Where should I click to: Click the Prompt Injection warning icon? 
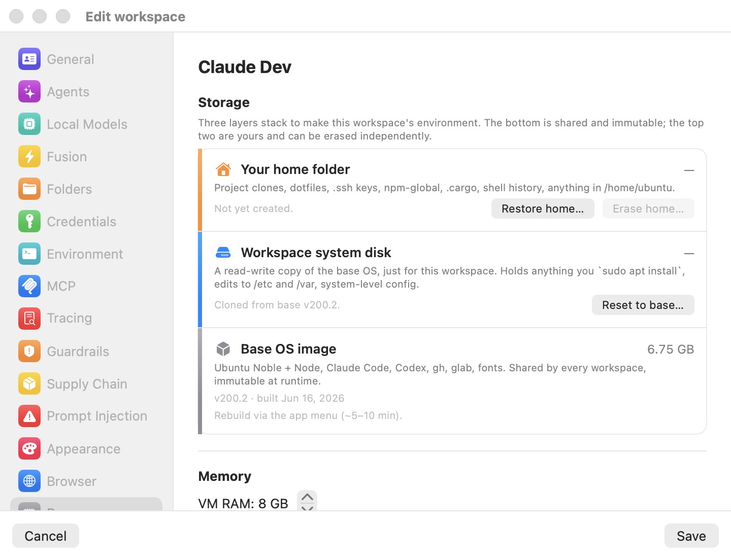(29, 416)
